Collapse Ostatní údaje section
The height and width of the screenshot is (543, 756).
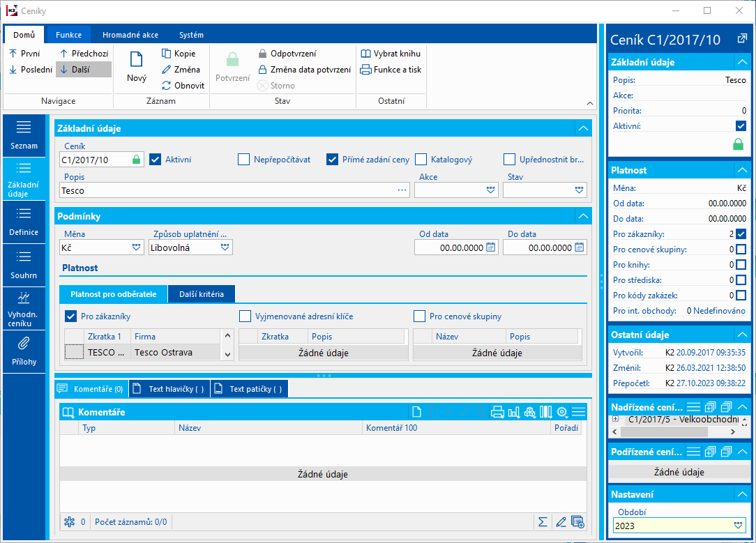tap(742, 335)
